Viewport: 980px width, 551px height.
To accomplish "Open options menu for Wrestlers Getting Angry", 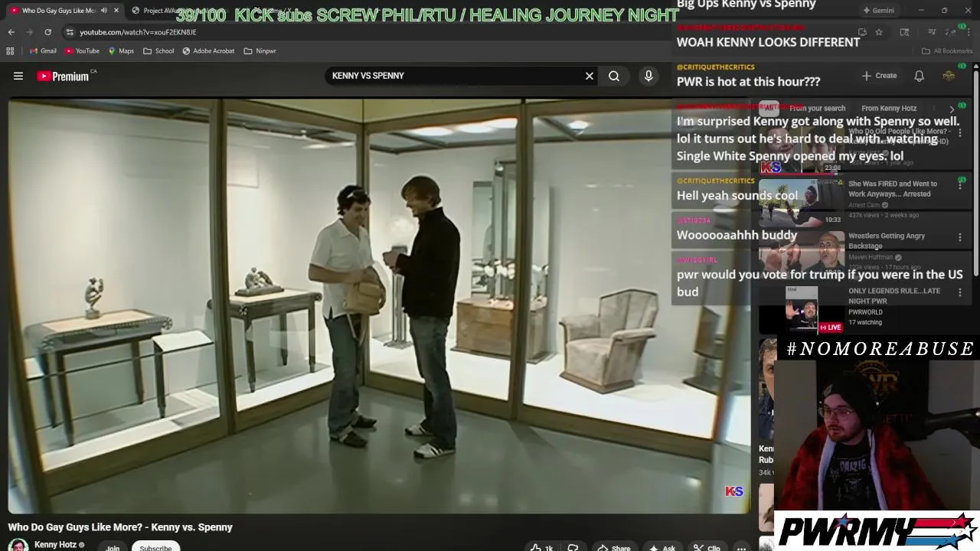I will [x=960, y=237].
